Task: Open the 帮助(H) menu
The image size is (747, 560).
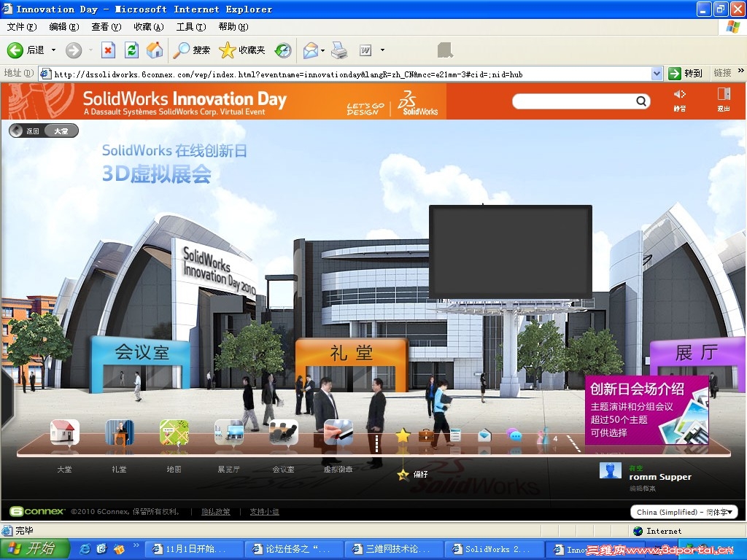Action: click(233, 27)
